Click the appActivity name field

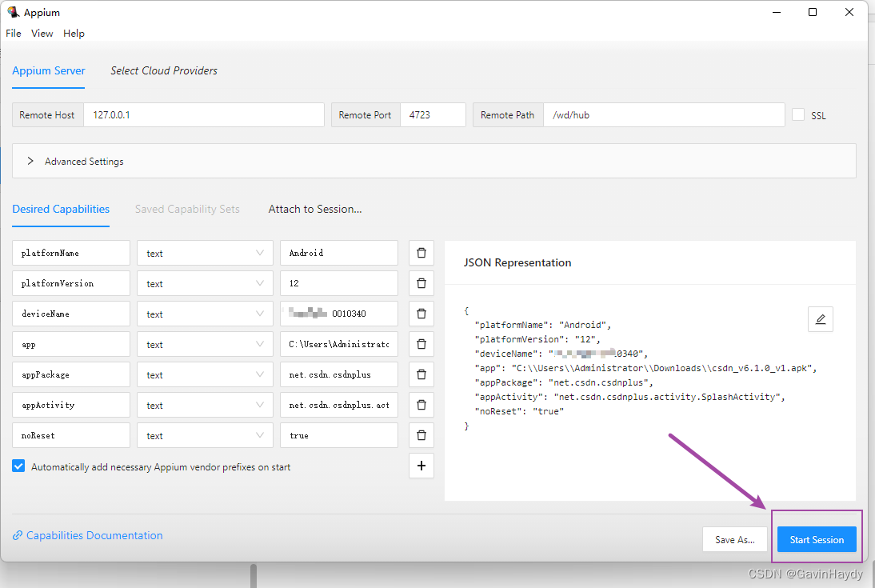(x=71, y=405)
